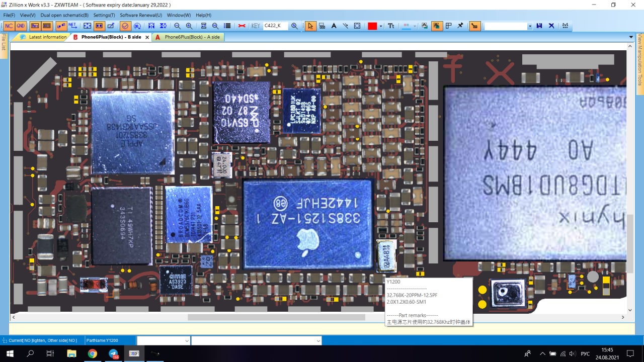Select the arrow pointer tool
This screenshot has height=362, width=644.
coord(310,26)
